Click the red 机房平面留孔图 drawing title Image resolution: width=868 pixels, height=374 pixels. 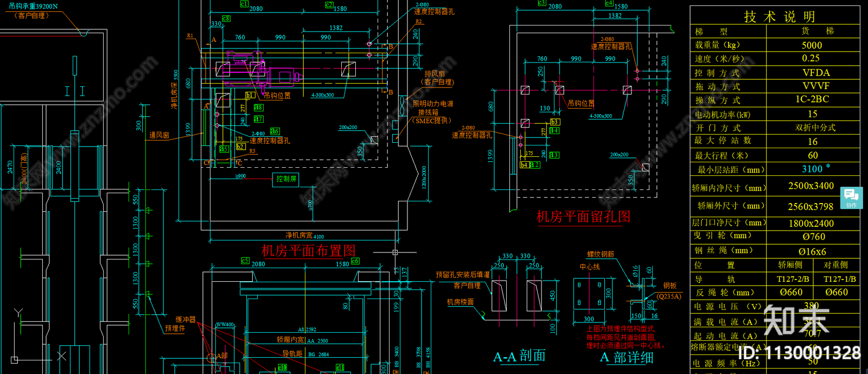pos(583,217)
